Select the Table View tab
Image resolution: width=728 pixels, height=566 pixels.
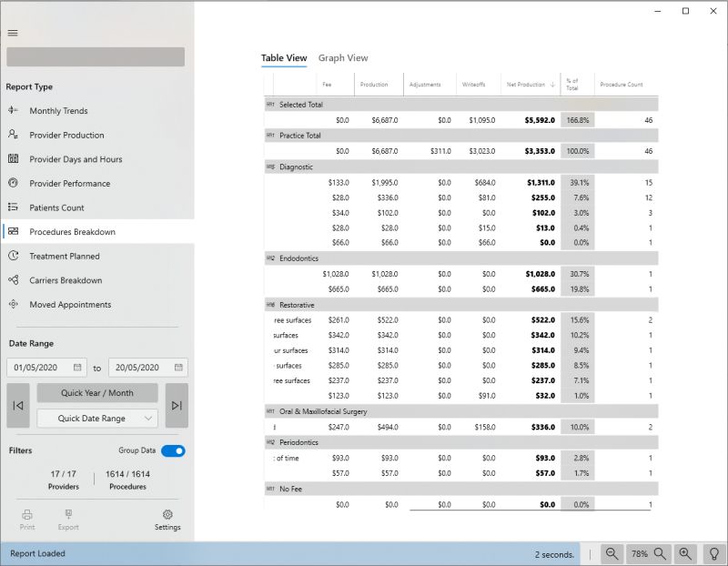coord(284,56)
